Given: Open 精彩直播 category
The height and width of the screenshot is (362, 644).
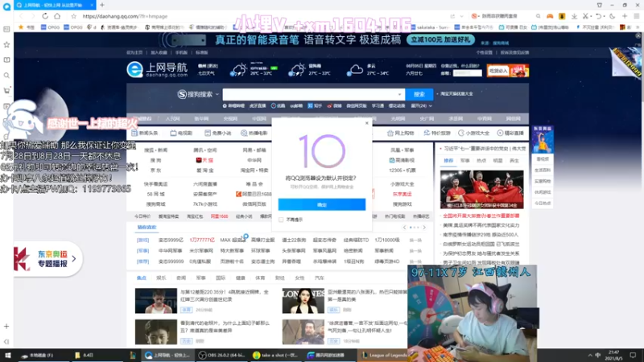Looking at the screenshot, I should click(x=510, y=133).
